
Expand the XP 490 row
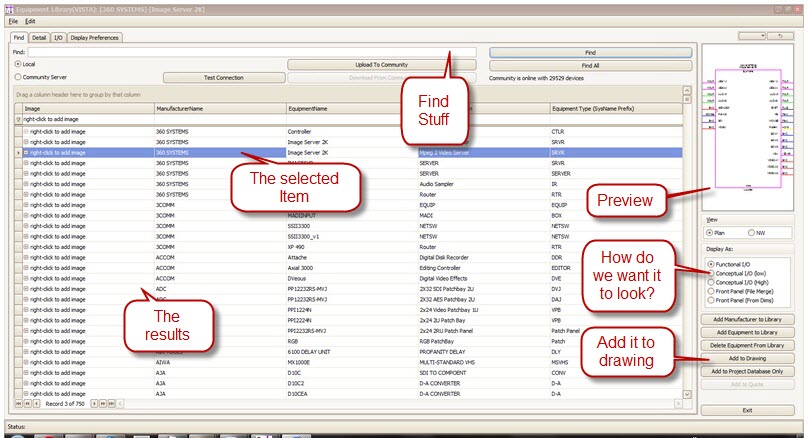pyautogui.click(x=26, y=247)
